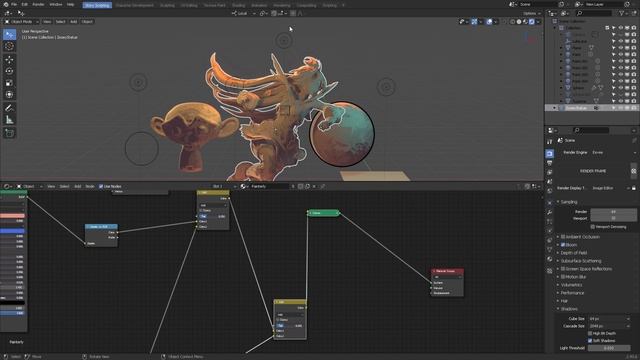This screenshot has height=360, width=640.
Task: Open Window menu
Action: pos(56,4)
